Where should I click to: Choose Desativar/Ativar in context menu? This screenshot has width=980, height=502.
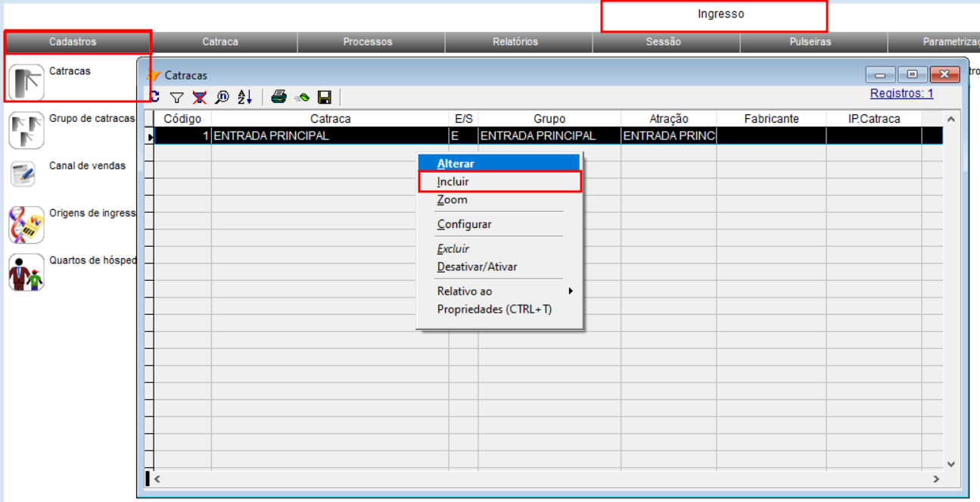coord(477,267)
